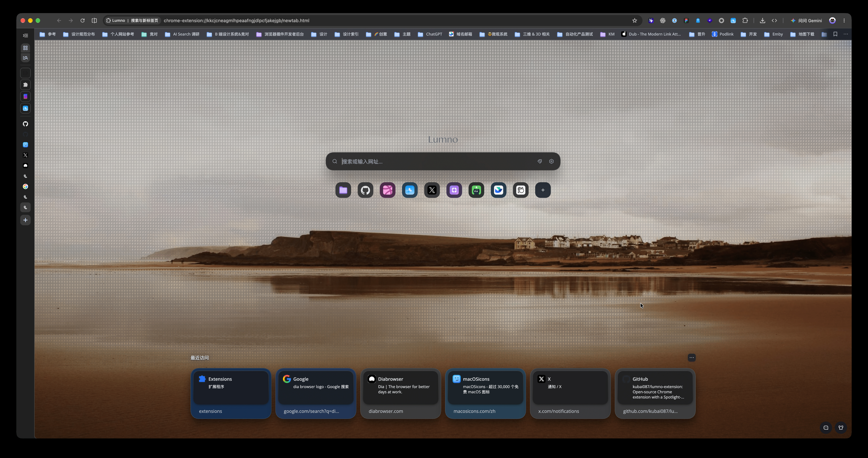Open the Emby bookmarks folder
This screenshot has width=868, height=458.
774,34
